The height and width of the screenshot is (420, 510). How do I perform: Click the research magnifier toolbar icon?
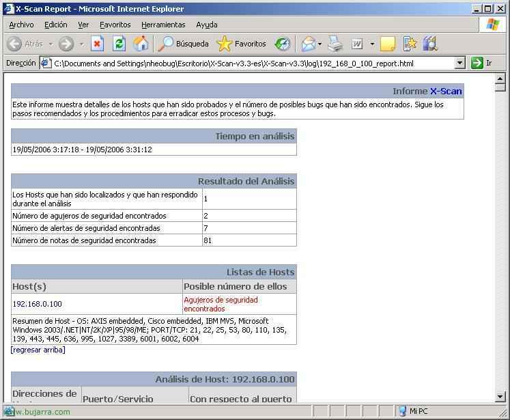pos(430,44)
